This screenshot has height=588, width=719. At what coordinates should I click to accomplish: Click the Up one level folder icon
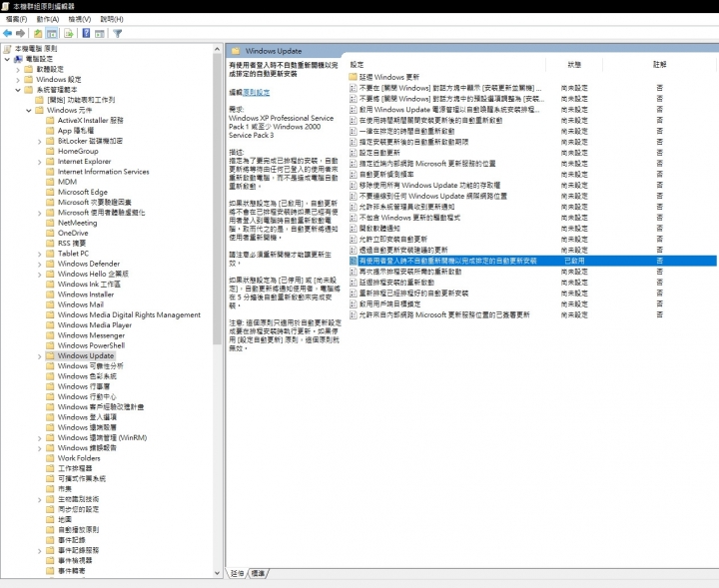pyautogui.click(x=38, y=34)
